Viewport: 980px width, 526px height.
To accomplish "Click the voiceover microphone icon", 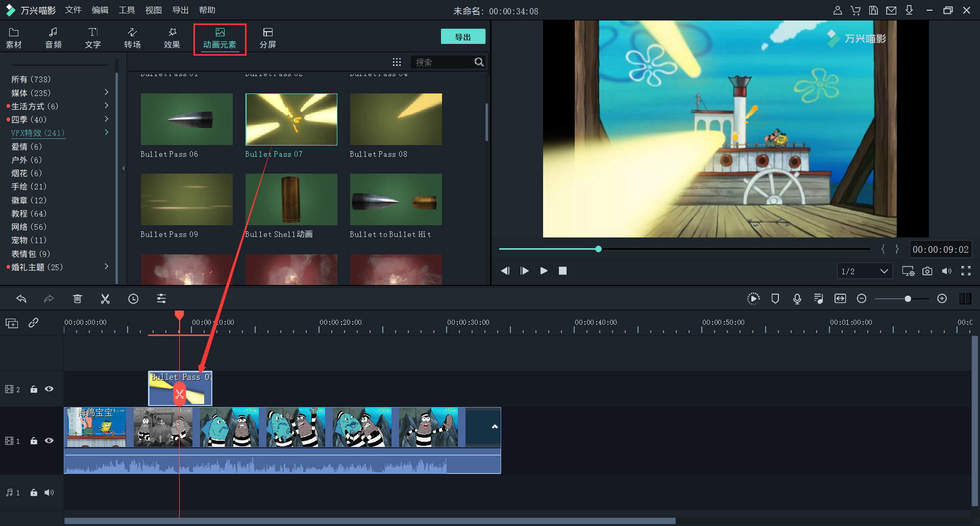I will [x=797, y=299].
